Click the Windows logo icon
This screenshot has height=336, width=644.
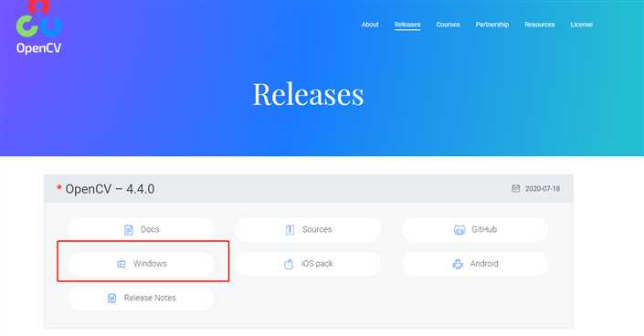tap(121, 264)
